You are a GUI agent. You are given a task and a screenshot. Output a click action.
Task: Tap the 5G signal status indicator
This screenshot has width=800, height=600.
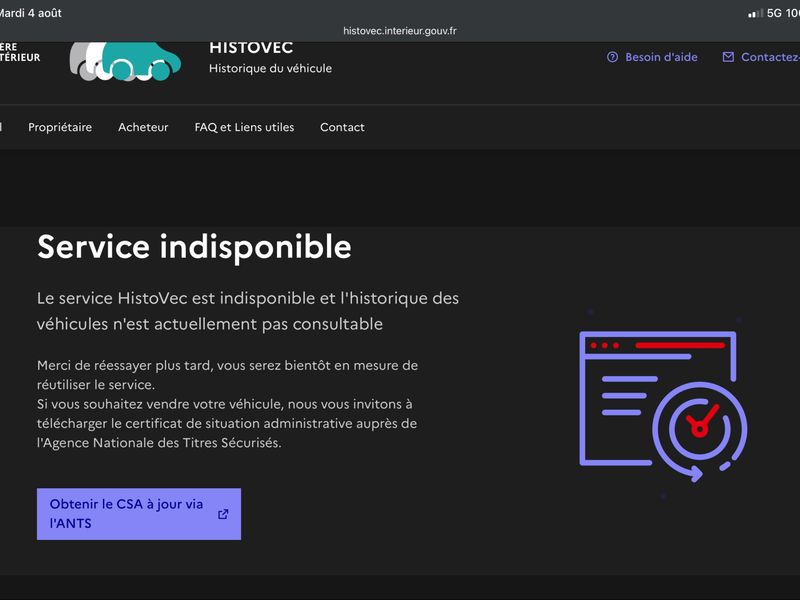click(773, 13)
